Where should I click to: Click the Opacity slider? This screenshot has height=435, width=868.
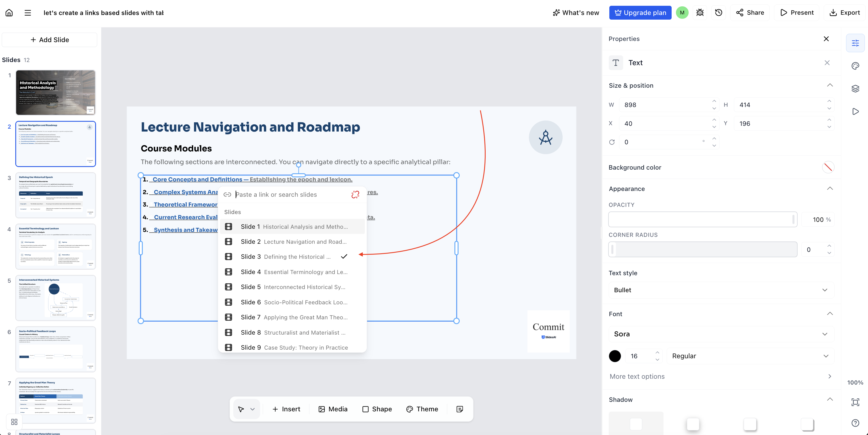(702, 219)
